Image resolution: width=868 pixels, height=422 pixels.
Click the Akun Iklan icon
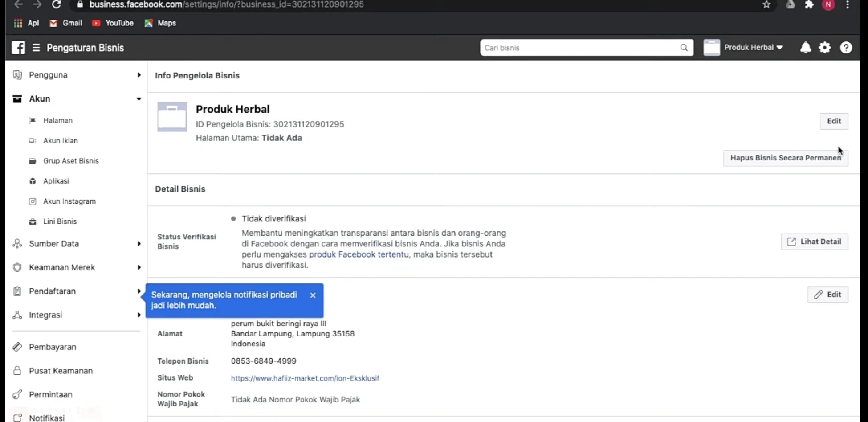[x=33, y=141]
